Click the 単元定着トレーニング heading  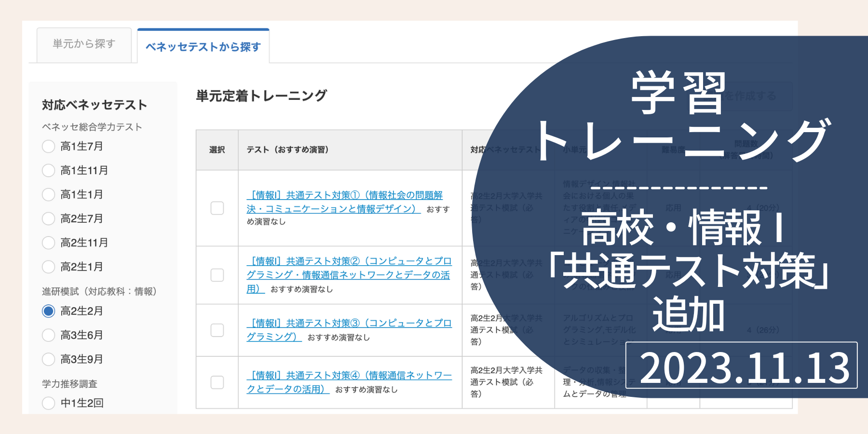tap(261, 95)
